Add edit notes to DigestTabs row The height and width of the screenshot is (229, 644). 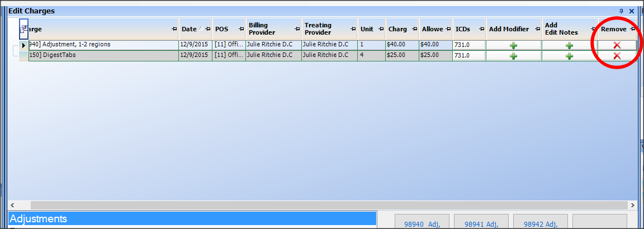click(x=569, y=56)
